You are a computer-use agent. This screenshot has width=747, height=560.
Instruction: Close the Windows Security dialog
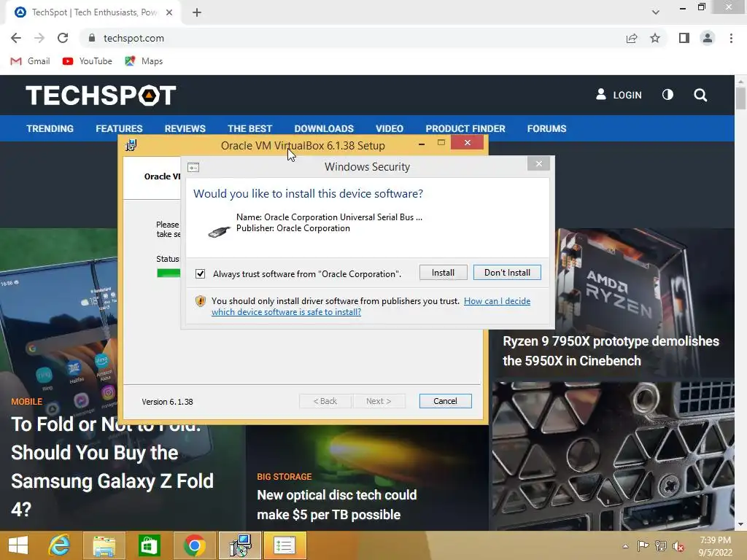[538, 164]
